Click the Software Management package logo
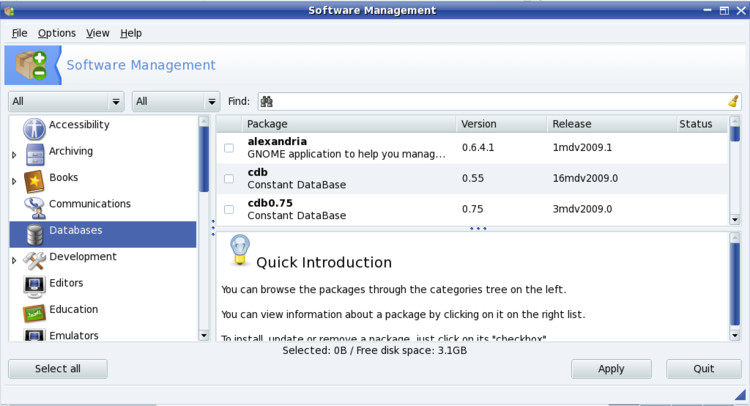This screenshot has width=750, height=406. tap(32, 65)
